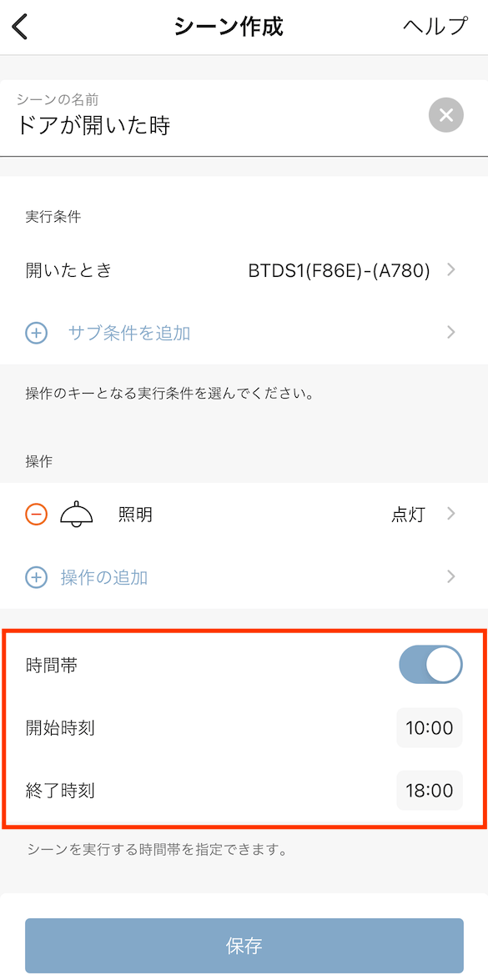
Task: Tap the plus icon beside 操作の追加
Action: click(x=36, y=577)
